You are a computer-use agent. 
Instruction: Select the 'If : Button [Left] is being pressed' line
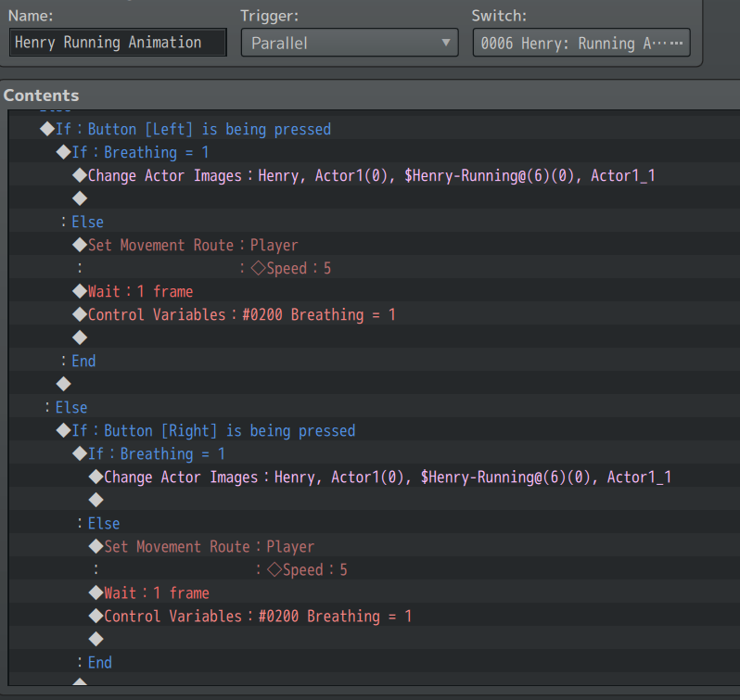click(375, 129)
